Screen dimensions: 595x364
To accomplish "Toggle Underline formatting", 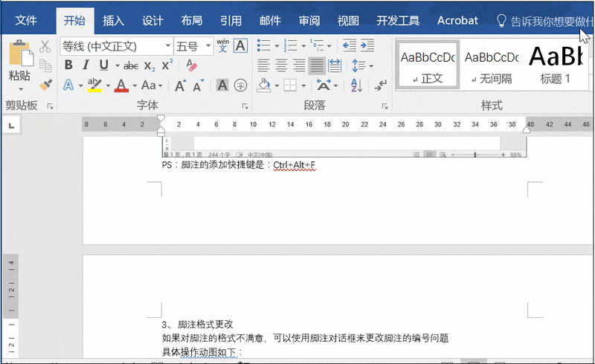I will (103, 65).
